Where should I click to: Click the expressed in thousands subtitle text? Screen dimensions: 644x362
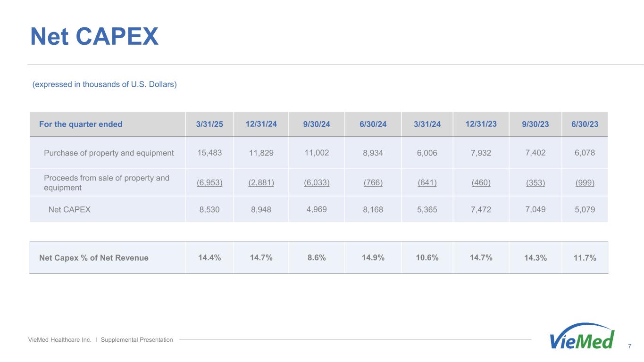104,84
